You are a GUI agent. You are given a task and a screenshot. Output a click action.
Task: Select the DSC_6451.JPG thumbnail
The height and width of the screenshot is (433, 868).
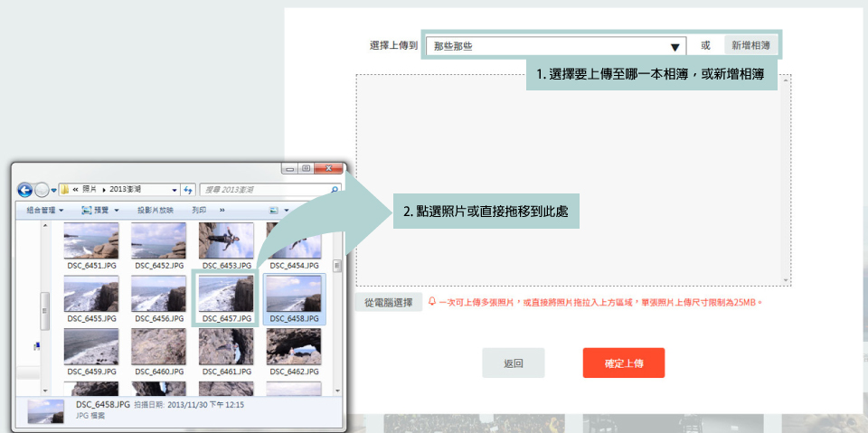91,240
